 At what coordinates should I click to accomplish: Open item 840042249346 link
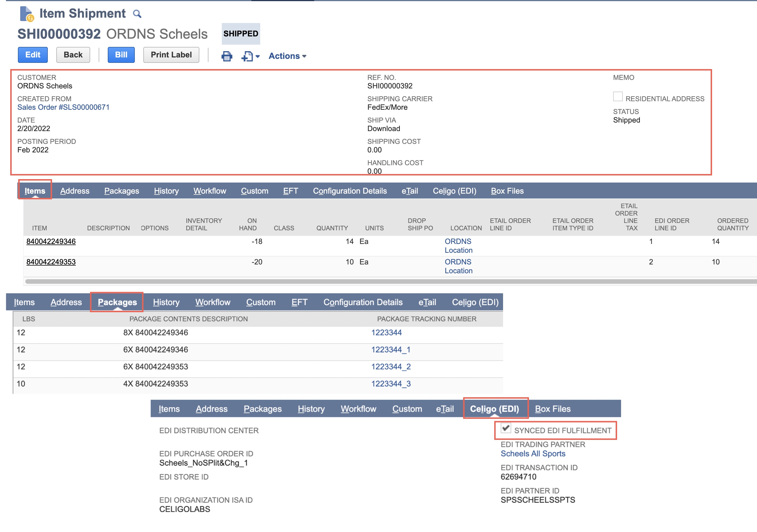click(x=51, y=241)
